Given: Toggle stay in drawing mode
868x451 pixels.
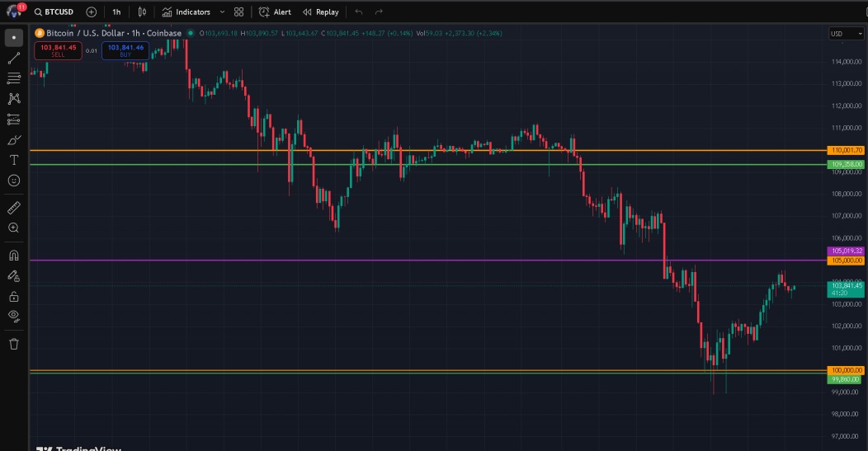Looking at the screenshot, I should click(14, 275).
